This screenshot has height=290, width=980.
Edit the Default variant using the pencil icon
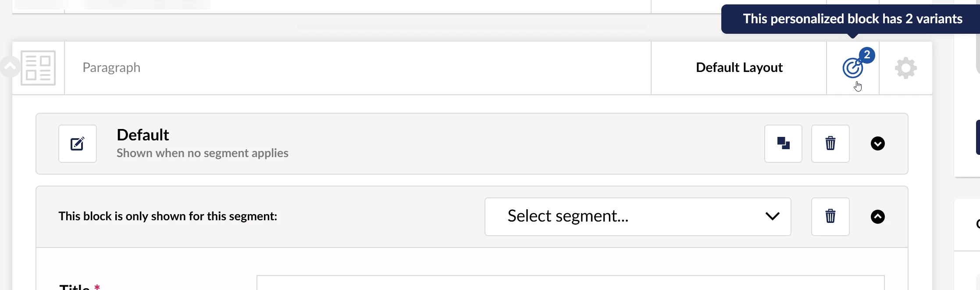[78, 143]
